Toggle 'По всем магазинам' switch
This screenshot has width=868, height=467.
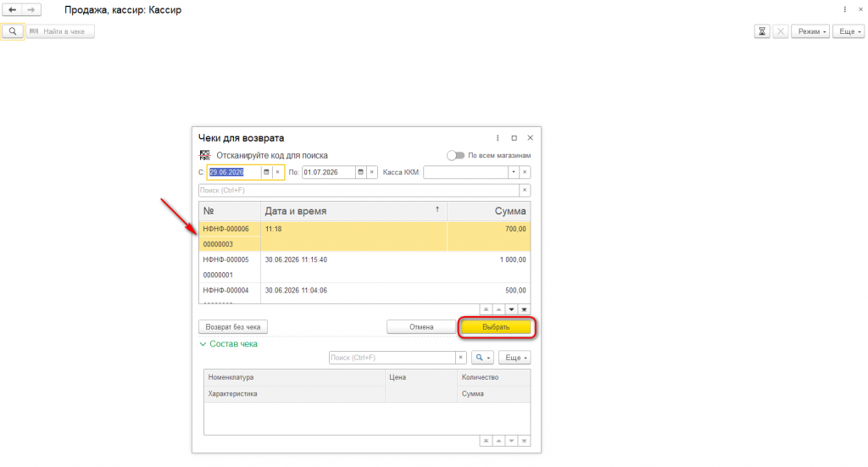455,155
